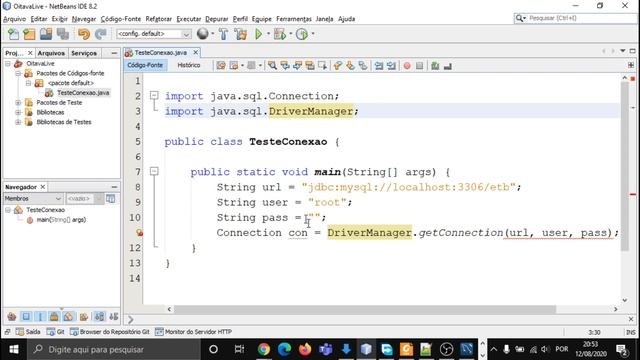Open the Refatorar menu
640x360 pixels.
pyautogui.click(x=158, y=19)
